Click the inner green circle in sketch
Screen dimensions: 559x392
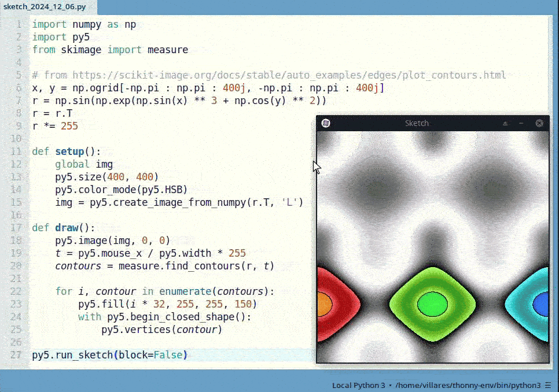pyautogui.click(x=433, y=304)
